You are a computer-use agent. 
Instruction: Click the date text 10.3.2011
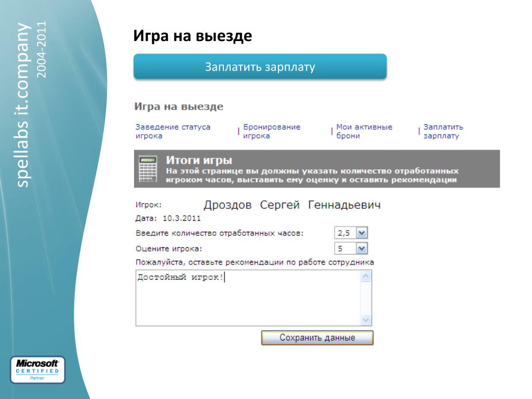pos(181,218)
